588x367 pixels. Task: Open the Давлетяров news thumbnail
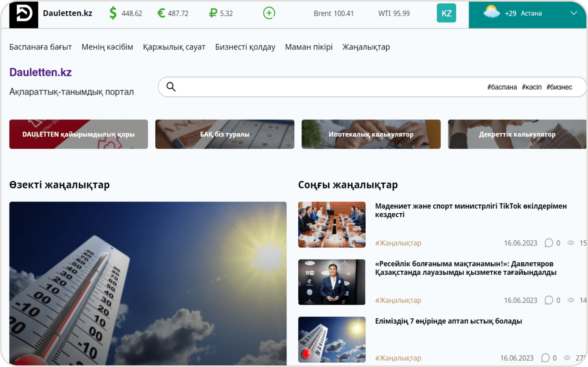pyautogui.click(x=332, y=282)
